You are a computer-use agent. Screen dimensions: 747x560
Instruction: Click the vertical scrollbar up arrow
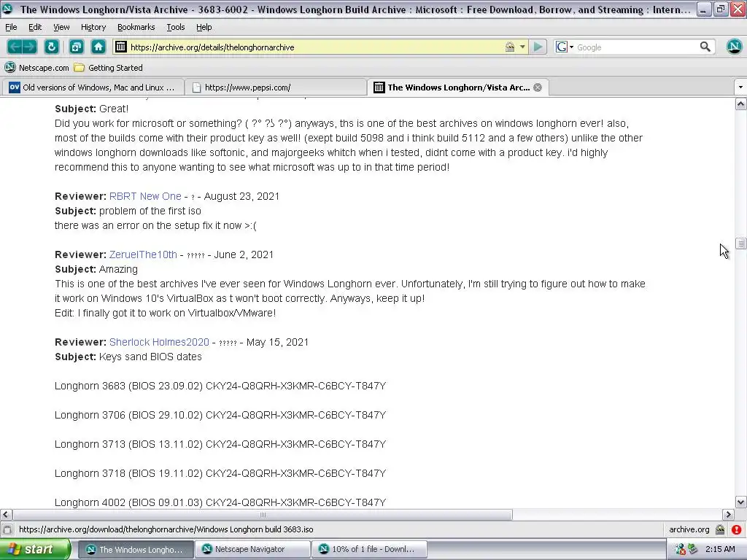pos(740,104)
